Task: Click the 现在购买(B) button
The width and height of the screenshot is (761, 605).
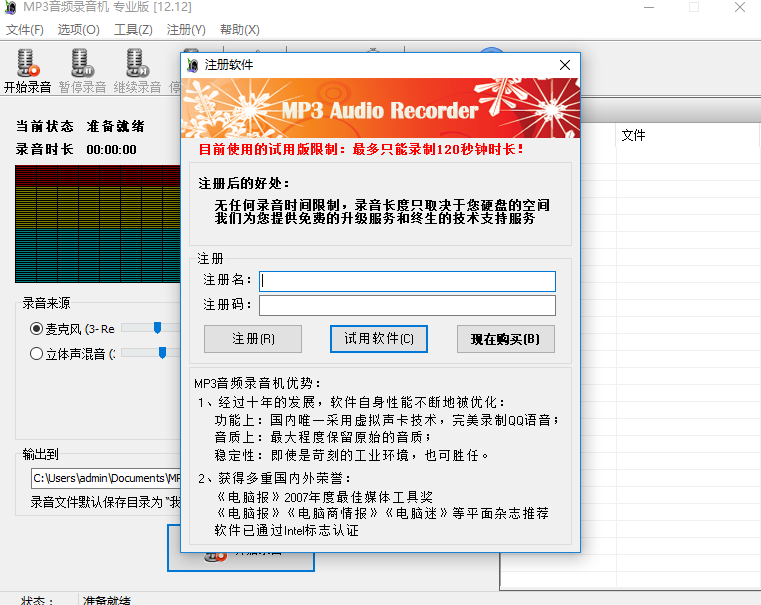Action: tap(506, 339)
